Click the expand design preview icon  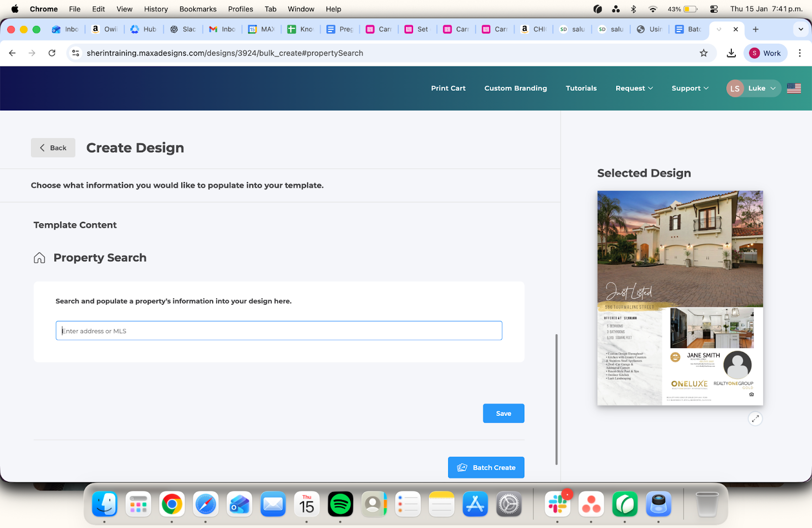[755, 418]
